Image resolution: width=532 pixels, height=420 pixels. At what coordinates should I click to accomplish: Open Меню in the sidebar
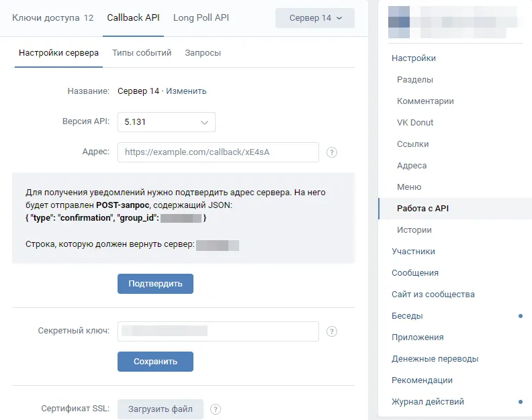click(409, 187)
